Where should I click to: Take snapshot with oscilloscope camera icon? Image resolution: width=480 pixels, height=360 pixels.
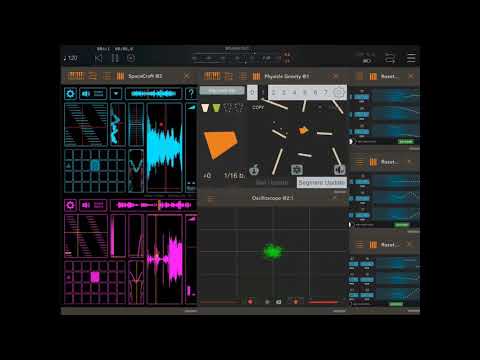coord(278,302)
